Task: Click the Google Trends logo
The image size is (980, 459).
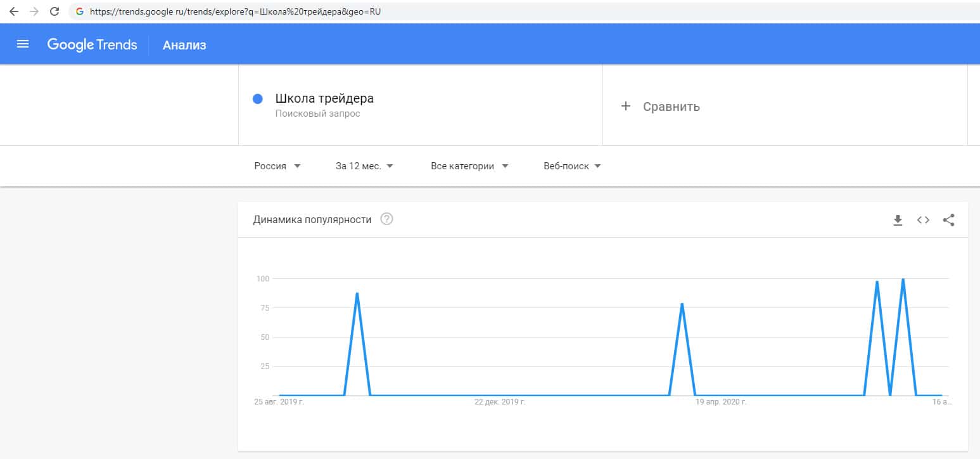Action: pyautogui.click(x=92, y=44)
